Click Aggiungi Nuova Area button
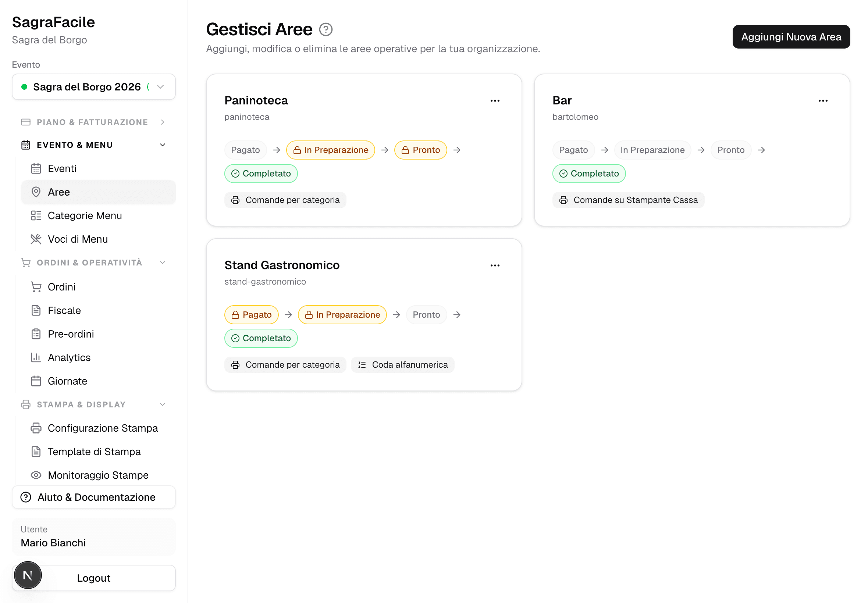The width and height of the screenshot is (868, 603). pos(791,37)
